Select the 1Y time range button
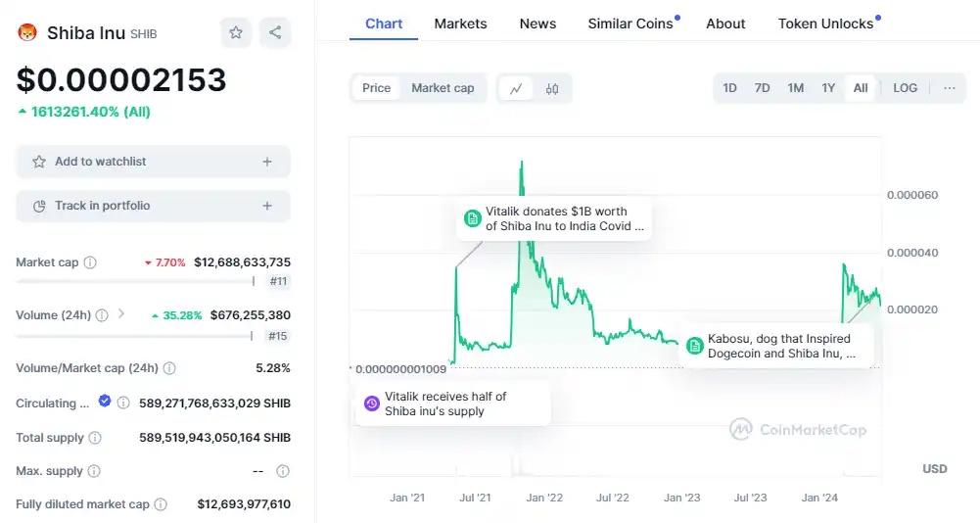This screenshot has height=523, width=980. pyautogui.click(x=828, y=88)
